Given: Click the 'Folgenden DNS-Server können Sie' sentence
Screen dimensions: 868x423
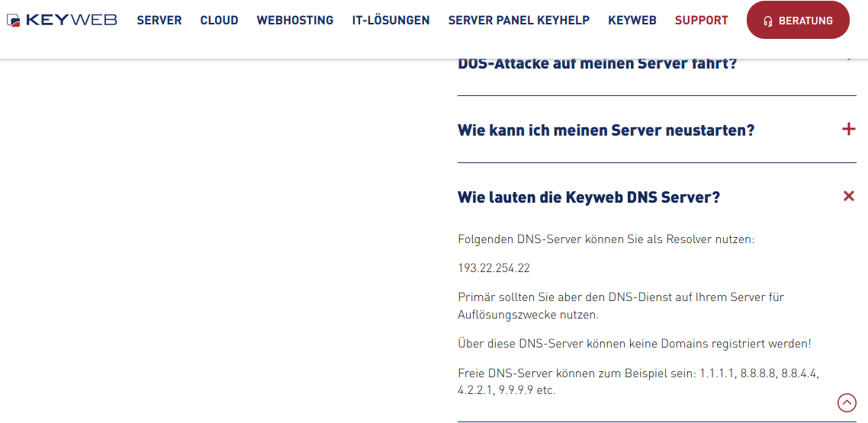Looking at the screenshot, I should pos(606,239).
